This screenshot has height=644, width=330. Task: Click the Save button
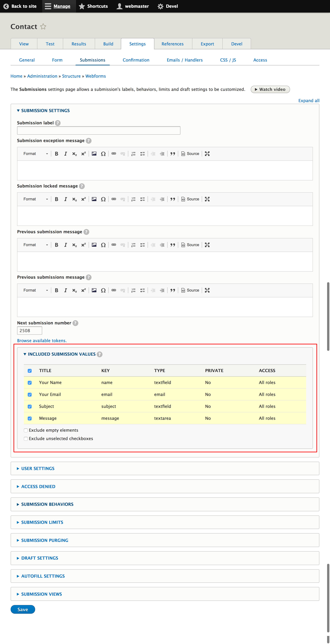click(23, 610)
